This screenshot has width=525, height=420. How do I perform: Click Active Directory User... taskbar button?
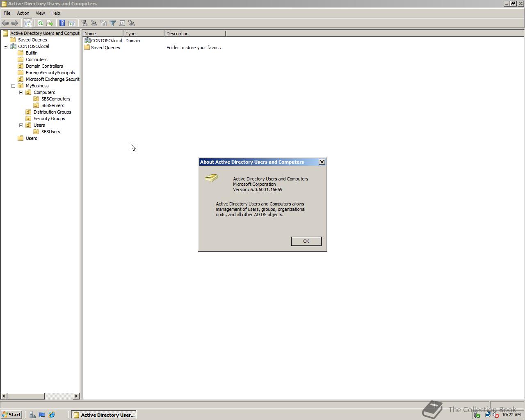[x=104, y=415]
